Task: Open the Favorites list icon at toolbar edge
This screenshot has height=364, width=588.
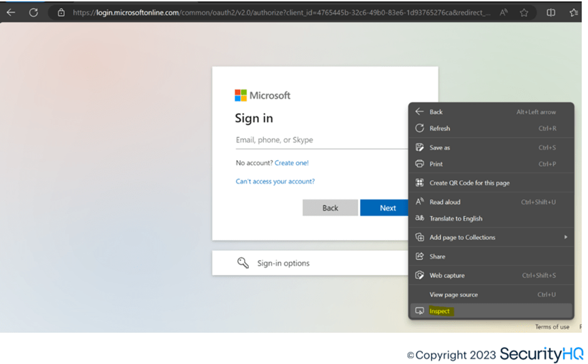Action: [574, 13]
